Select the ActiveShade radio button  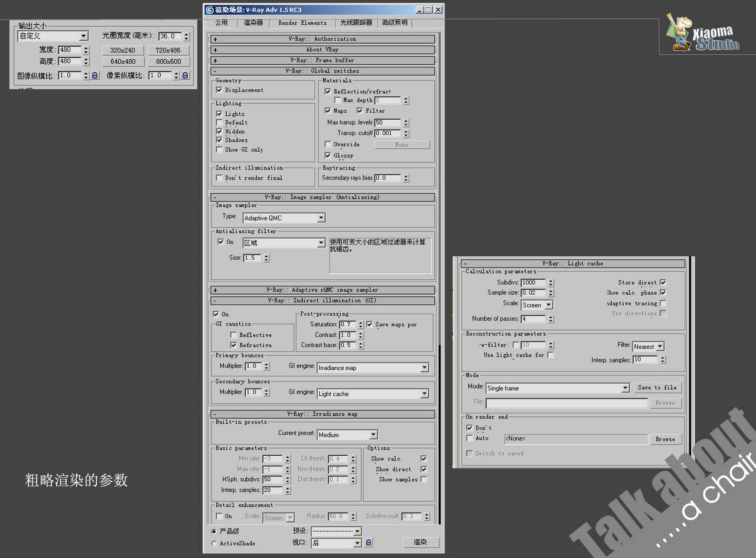click(x=214, y=543)
